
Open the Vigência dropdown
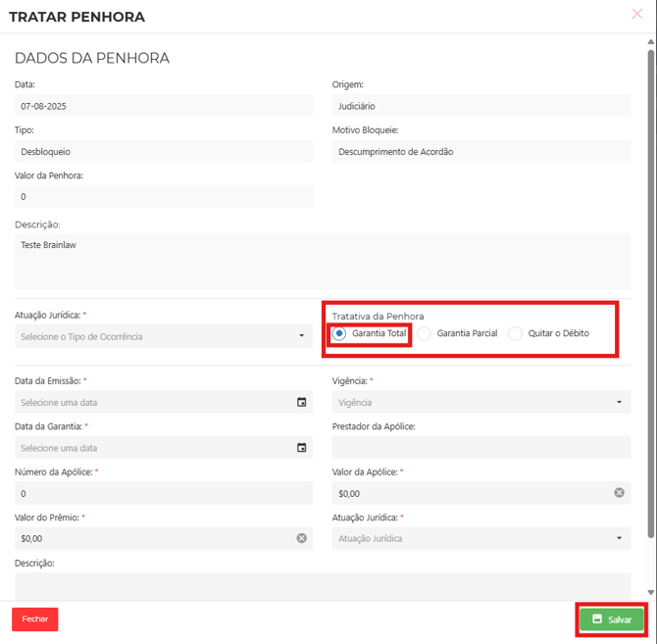point(480,402)
